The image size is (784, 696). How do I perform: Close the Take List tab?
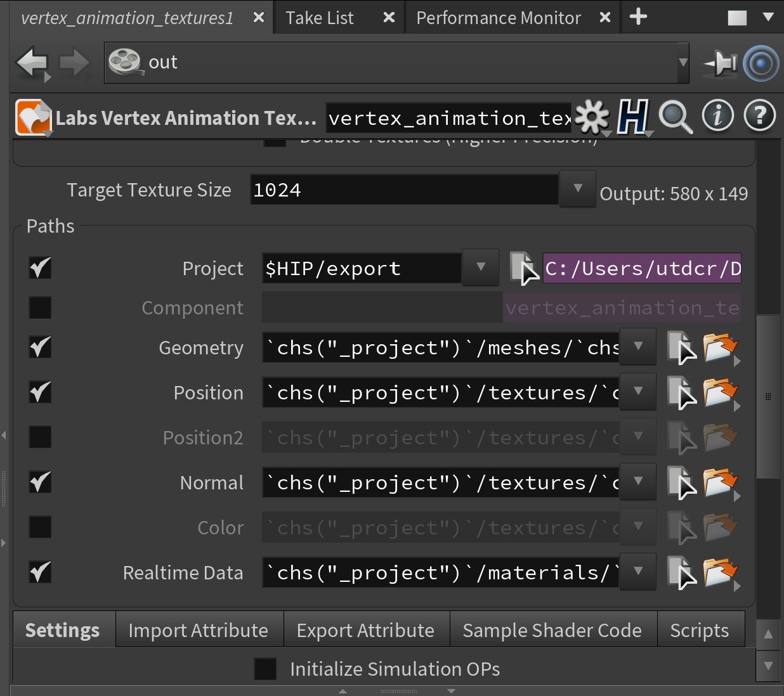(389, 18)
